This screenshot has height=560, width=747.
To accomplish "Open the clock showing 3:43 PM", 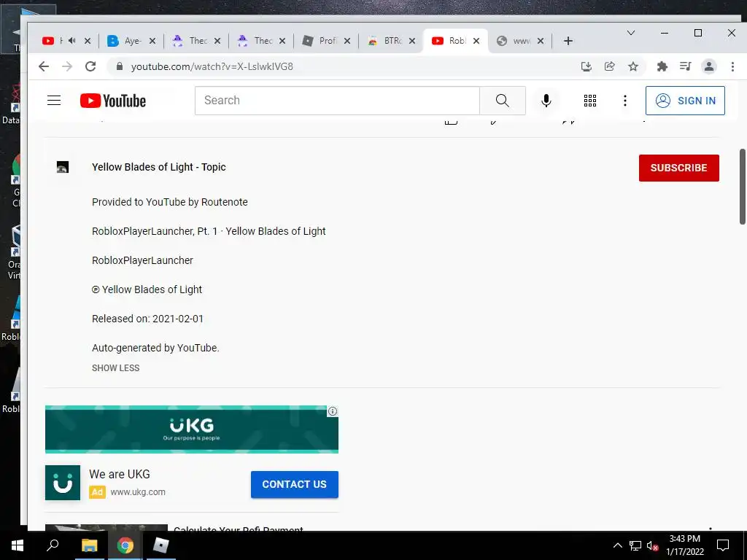I will pyautogui.click(x=684, y=545).
